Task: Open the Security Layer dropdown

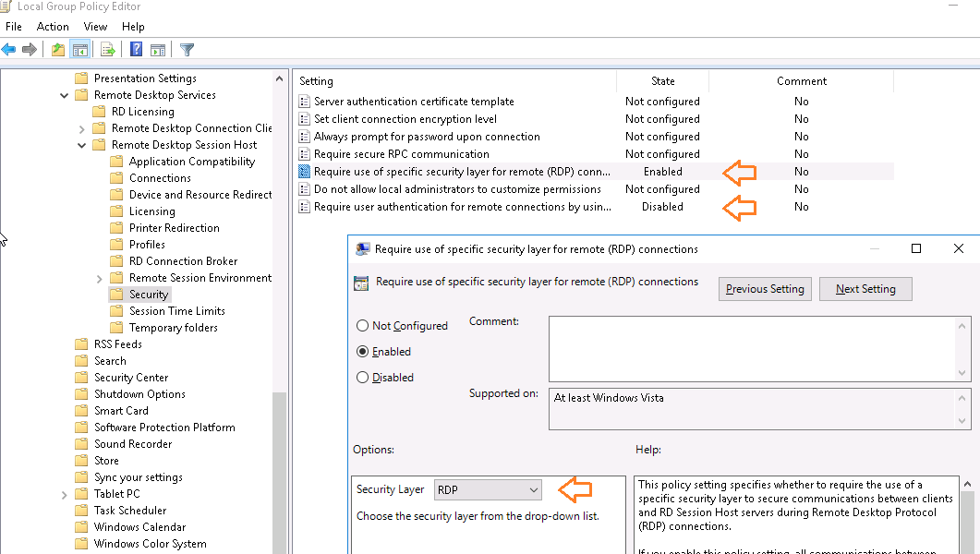Action: pos(488,489)
